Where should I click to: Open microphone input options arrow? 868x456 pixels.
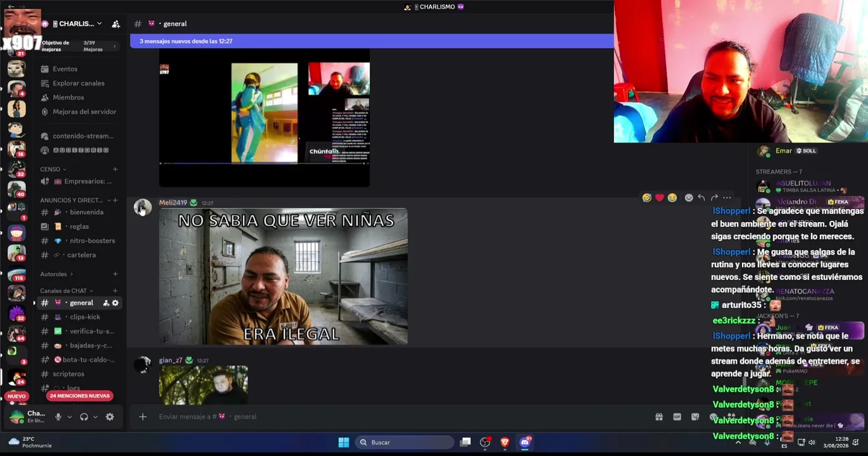click(70, 417)
